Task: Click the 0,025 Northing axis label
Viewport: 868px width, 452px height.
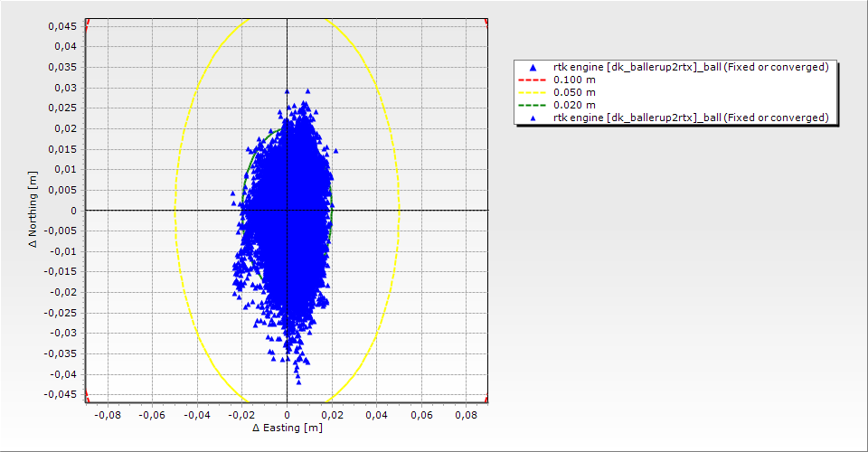Action: click(x=62, y=108)
